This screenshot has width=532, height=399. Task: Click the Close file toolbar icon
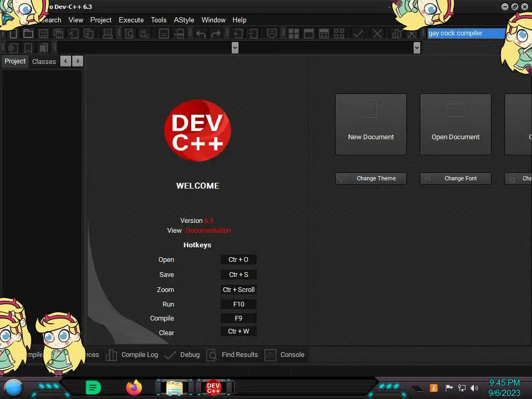pyautogui.click(x=73, y=33)
